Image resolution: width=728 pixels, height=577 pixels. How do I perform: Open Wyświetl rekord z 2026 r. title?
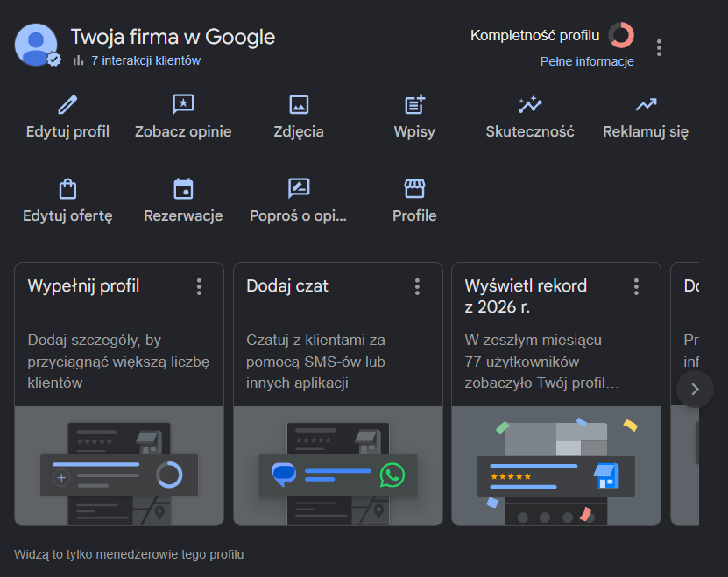(x=526, y=296)
